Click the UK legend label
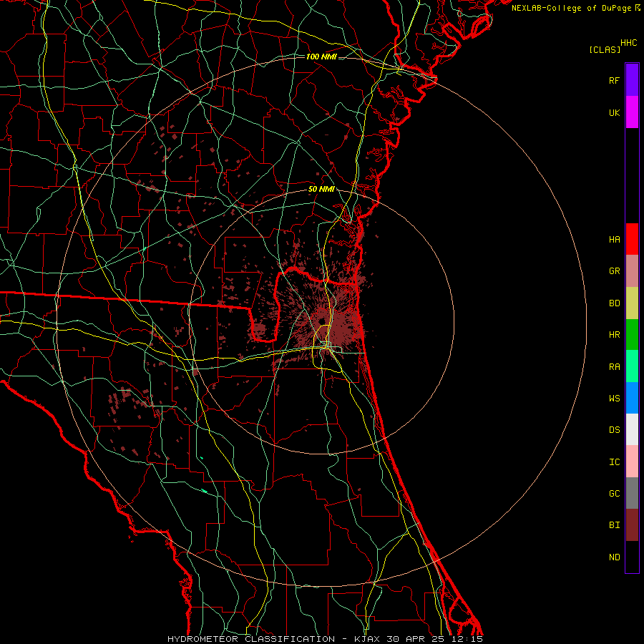Viewport: 644px width, 644px height. click(614, 112)
